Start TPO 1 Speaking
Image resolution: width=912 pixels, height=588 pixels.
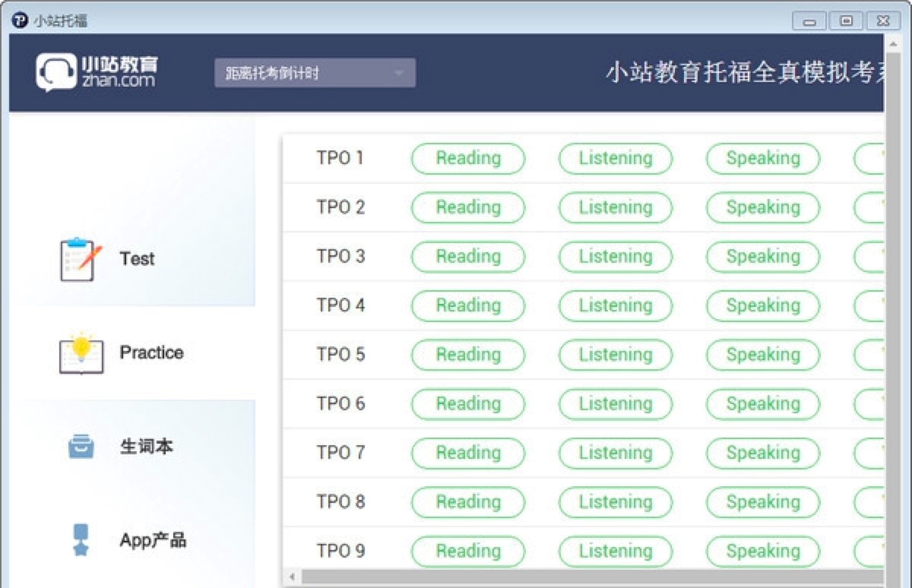(x=763, y=158)
